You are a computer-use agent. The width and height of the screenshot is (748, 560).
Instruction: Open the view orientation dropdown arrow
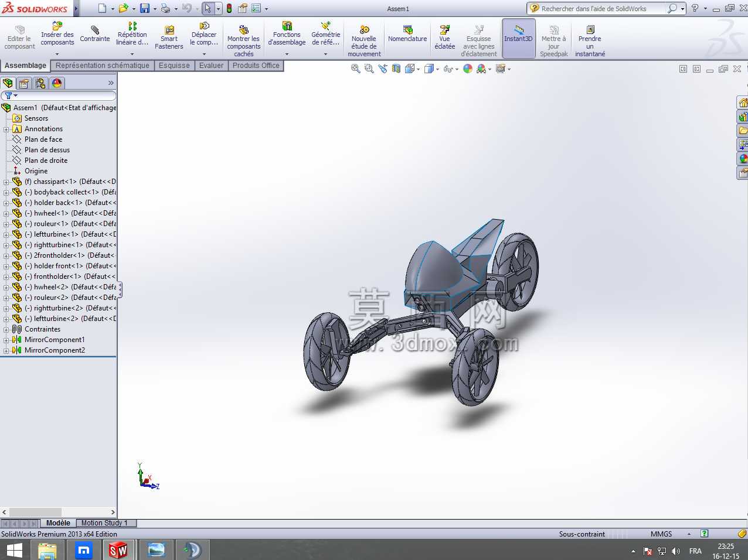coord(418,69)
